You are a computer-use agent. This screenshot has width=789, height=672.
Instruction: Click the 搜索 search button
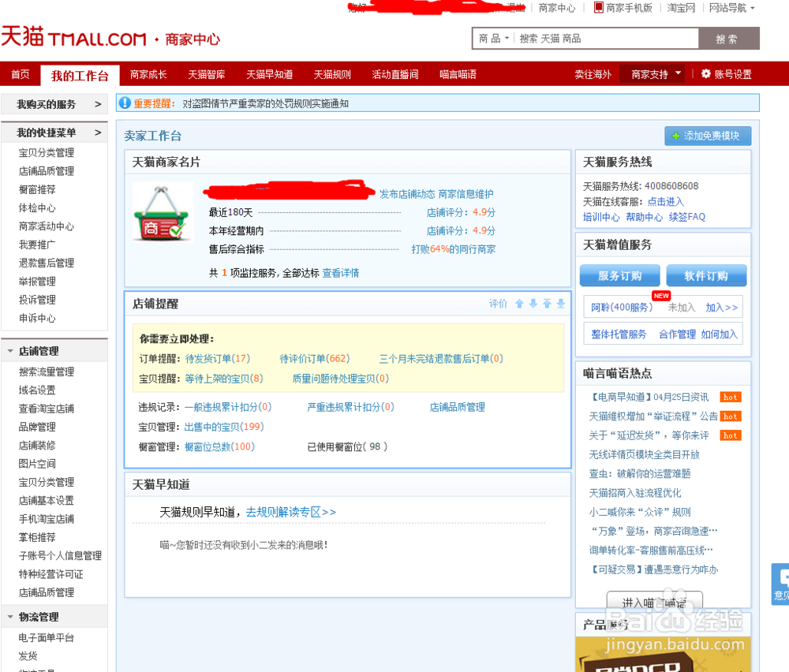coord(728,39)
